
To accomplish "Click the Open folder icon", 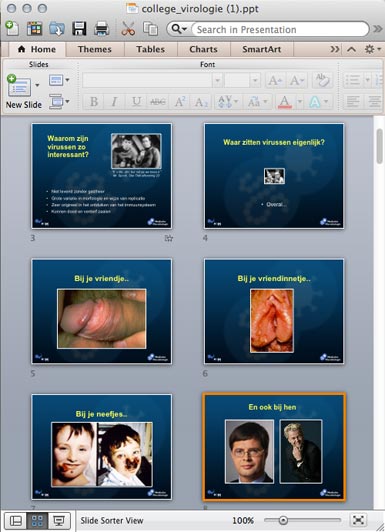I will tap(57, 29).
